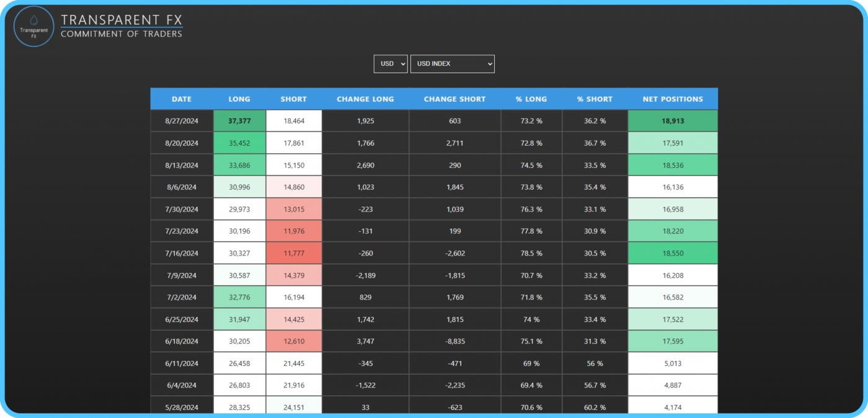
Task: Open the USD currency dropdown
Action: (x=391, y=64)
